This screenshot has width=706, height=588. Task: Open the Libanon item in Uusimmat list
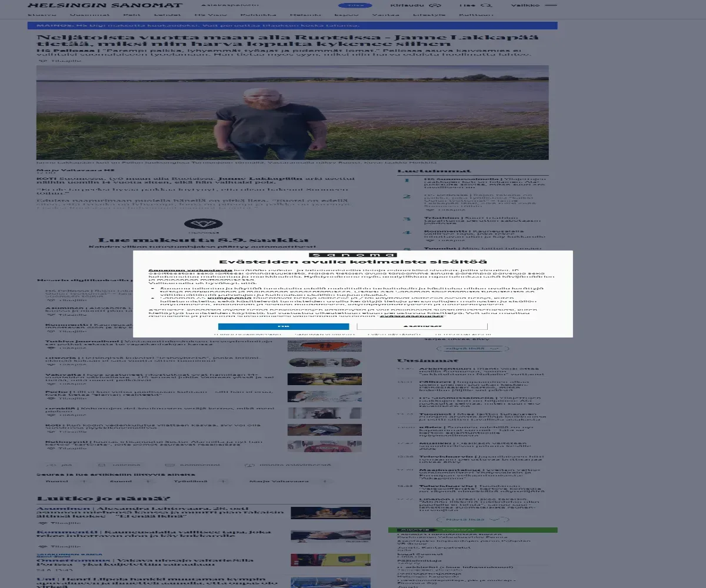pos(479,505)
